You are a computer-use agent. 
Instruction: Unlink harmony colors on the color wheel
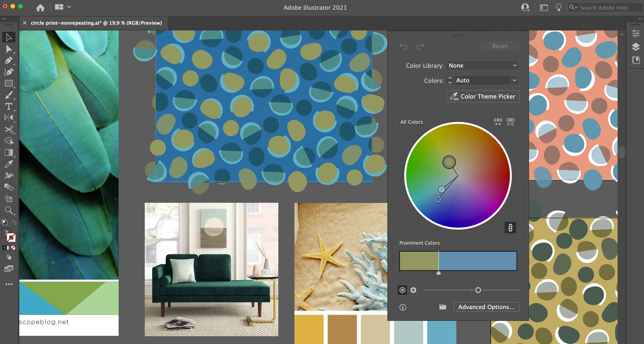pos(510,227)
